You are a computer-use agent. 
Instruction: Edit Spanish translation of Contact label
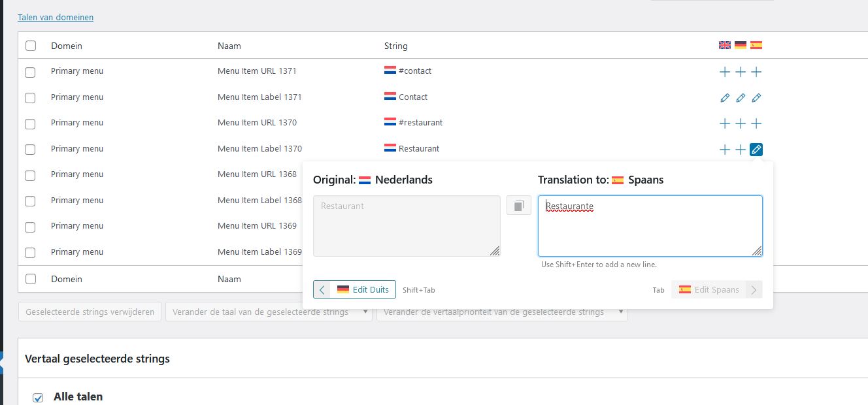point(756,98)
